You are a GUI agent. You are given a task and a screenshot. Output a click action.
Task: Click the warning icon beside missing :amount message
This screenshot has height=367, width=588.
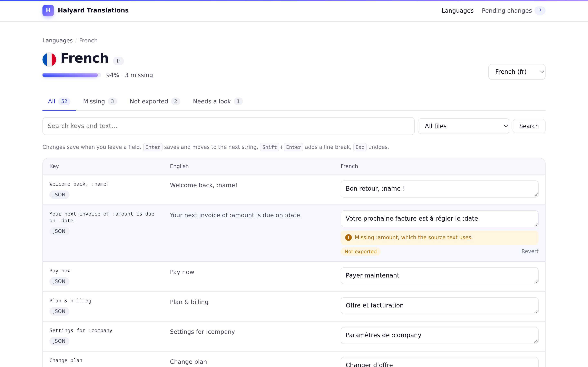[349, 237]
